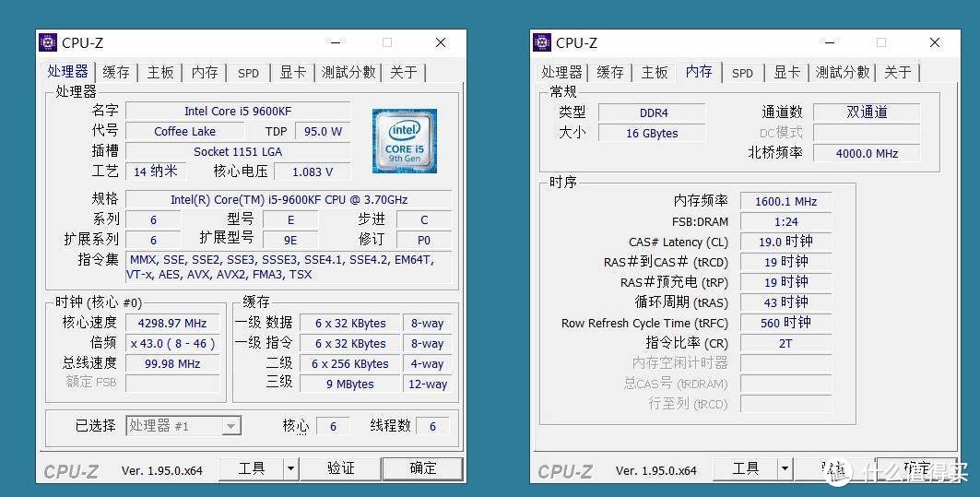This screenshot has width=980, height=497.
Task: Click the tRAS value 43 时钟
Action: click(x=785, y=302)
